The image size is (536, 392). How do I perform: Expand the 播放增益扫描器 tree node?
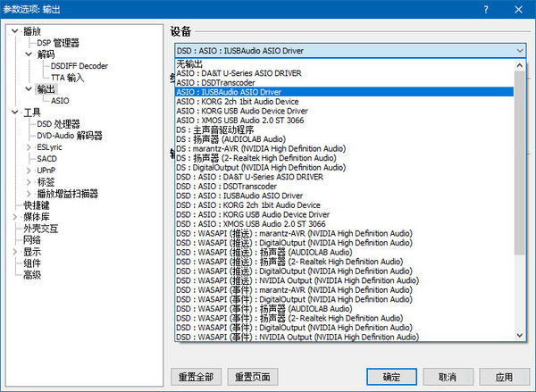click(x=29, y=194)
